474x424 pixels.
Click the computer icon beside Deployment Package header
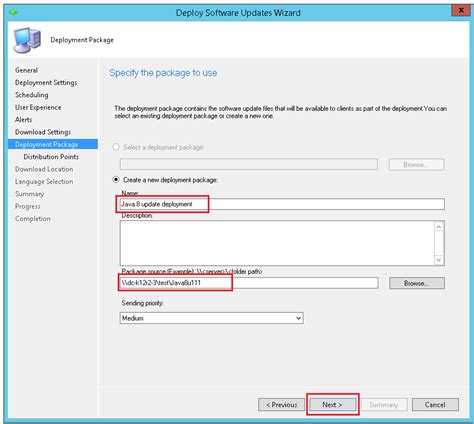tap(27, 40)
